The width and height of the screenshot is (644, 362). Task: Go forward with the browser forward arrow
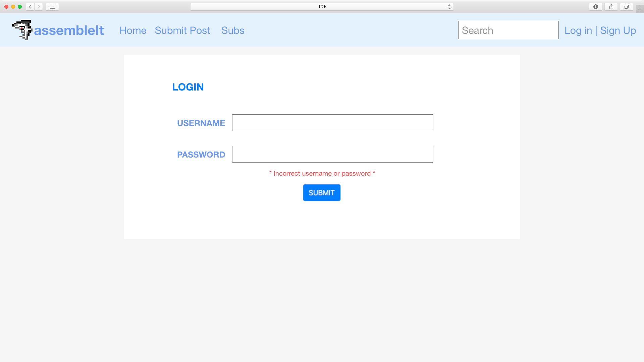(x=39, y=7)
